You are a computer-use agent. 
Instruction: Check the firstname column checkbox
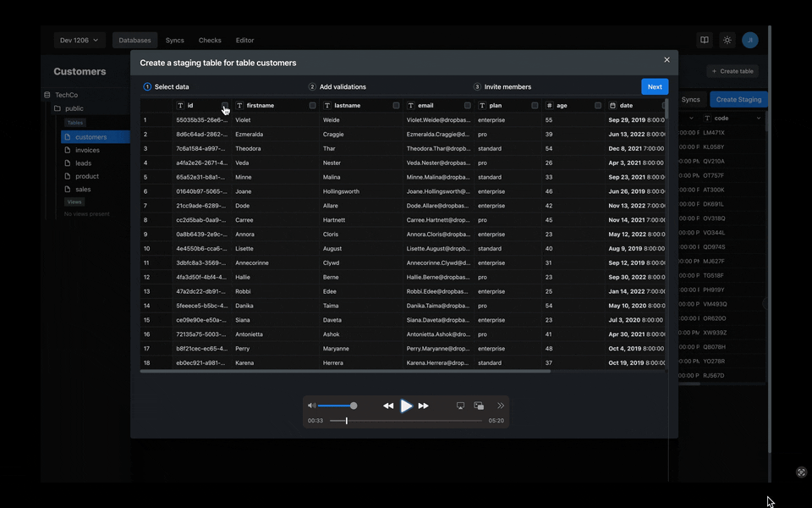(312, 106)
